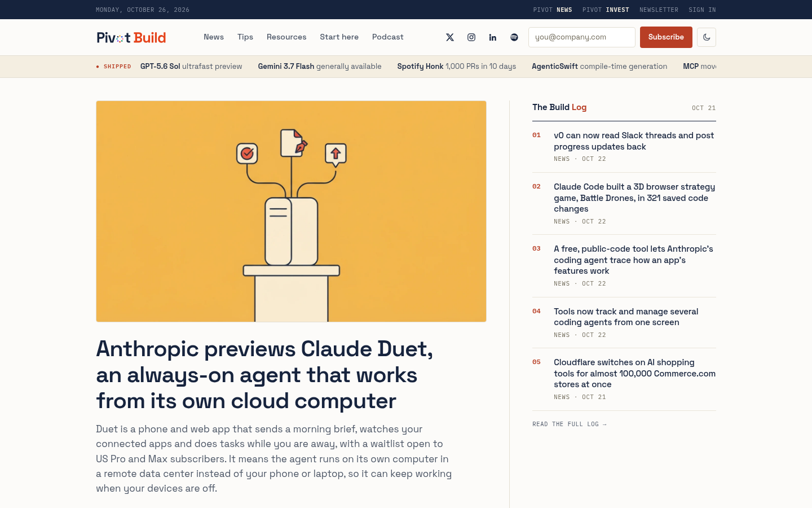The width and height of the screenshot is (812, 508).
Task: Click the Duet summary paragraph
Action: (x=274, y=458)
